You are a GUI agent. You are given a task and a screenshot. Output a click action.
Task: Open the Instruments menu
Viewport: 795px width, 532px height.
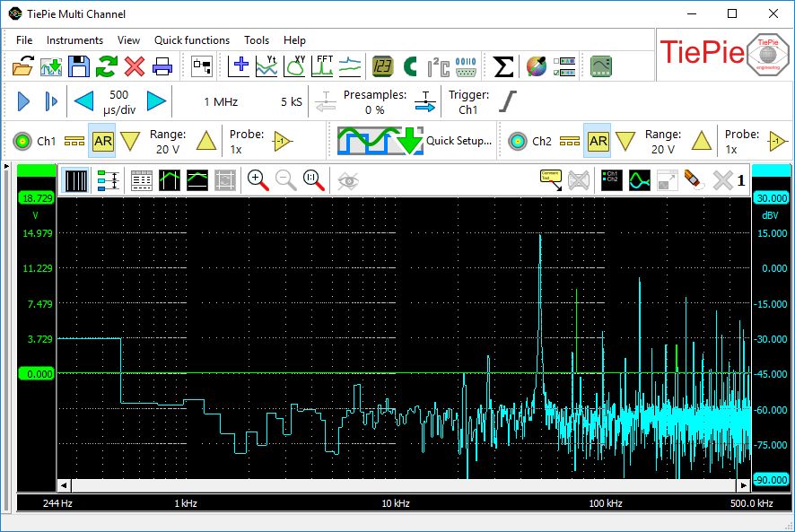[x=74, y=40]
